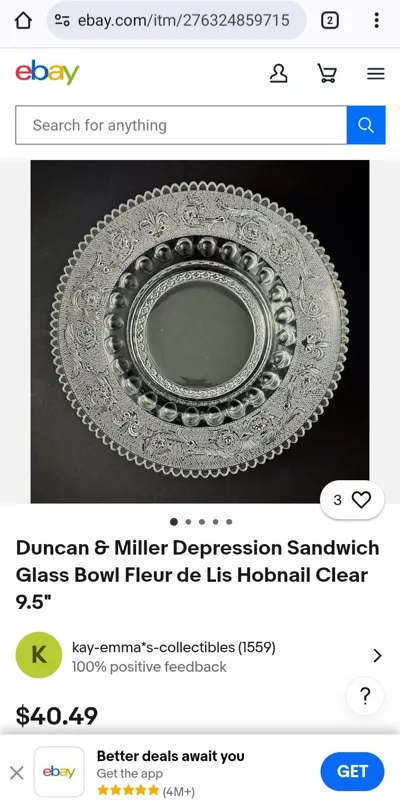Tap the K seller avatar

(x=39, y=655)
